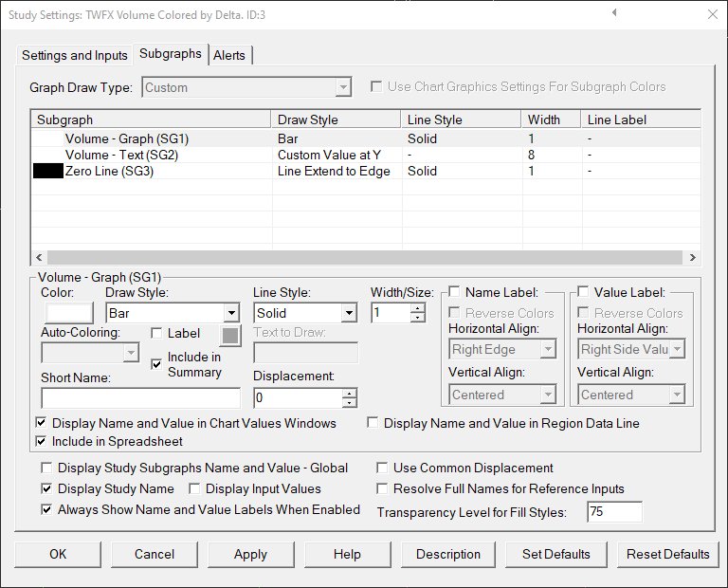Image resolution: width=728 pixels, height=588 pixels.
Task: Click the gray Label color square
Action: (229, 334)
